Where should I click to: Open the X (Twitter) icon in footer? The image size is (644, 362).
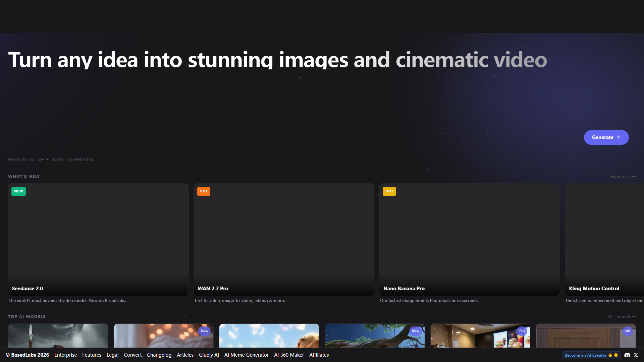[636, 355]
